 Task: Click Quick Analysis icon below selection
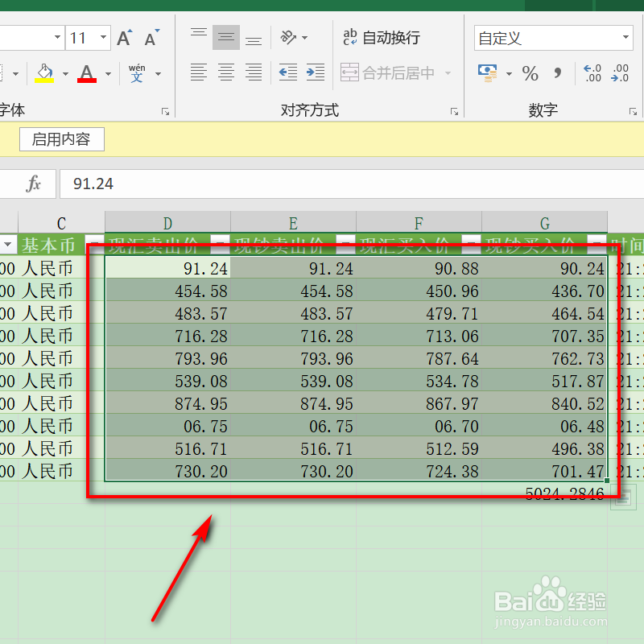pos(622,497)
